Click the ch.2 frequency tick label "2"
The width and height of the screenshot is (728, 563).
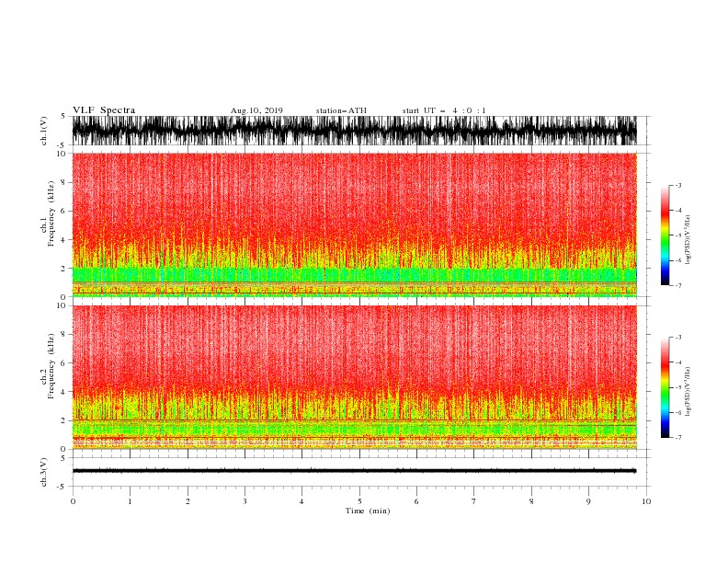pyautogui.click(x=63, y=420)
